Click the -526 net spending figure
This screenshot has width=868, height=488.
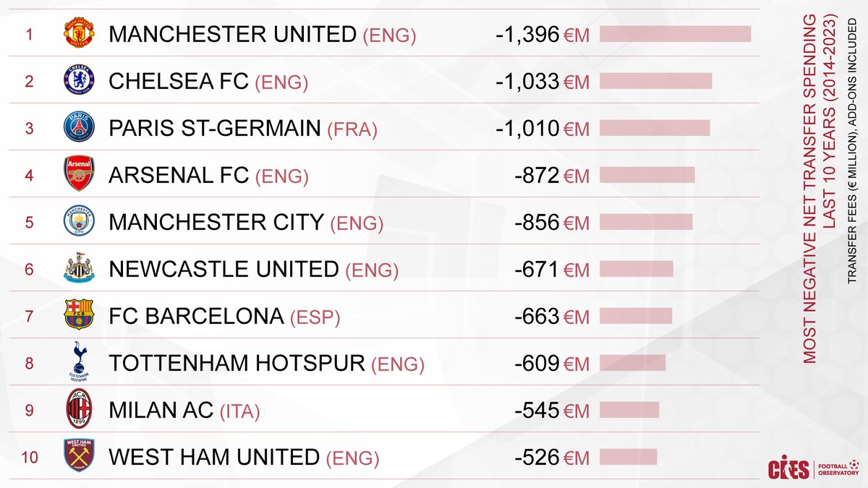pyautogui.click(x=537, y=458)
